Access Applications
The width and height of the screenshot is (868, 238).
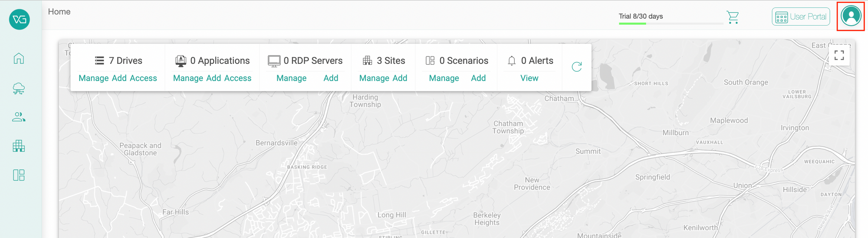click(x=238, y=78)
